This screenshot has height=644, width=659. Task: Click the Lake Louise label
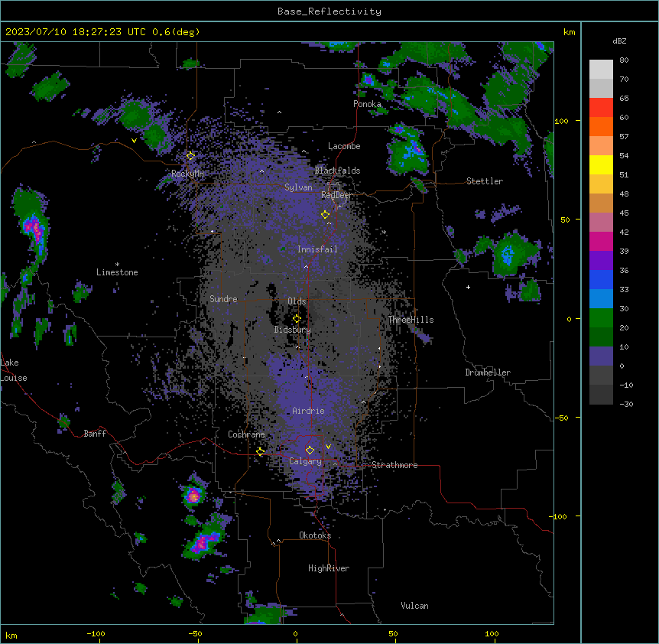pyautogui.click(x=14, y=370)
